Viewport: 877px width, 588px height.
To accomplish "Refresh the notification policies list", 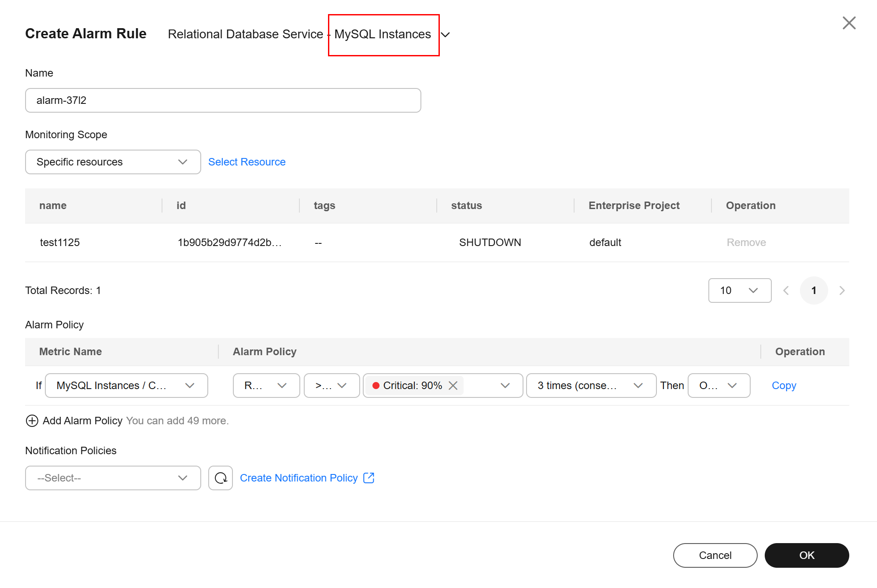I will click(x=221, y=478).
